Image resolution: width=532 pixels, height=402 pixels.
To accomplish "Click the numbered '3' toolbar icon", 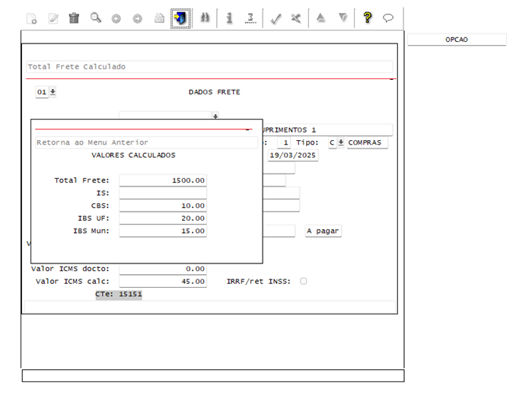I will (250, 18).
